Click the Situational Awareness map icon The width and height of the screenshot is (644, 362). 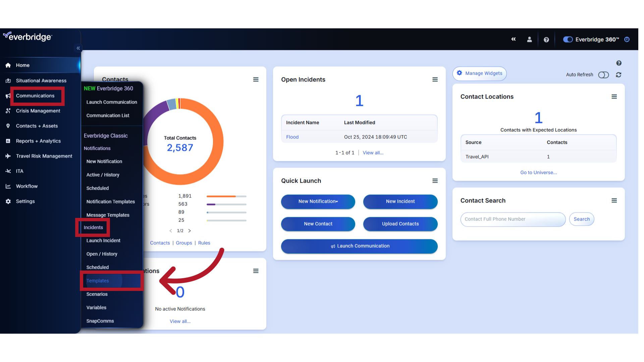pos(8,81)
